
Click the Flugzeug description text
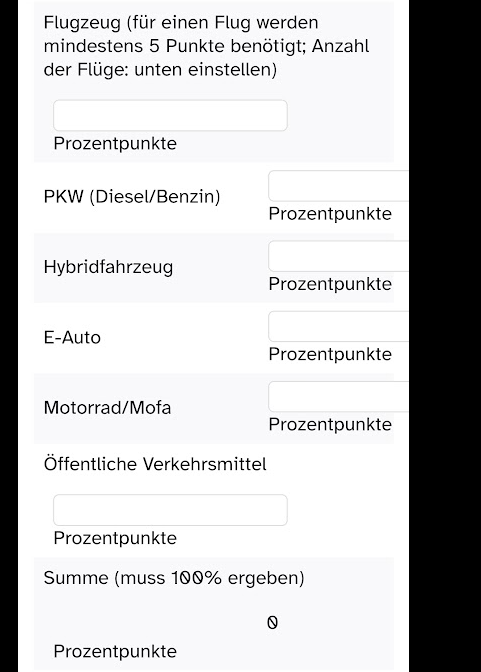pos(206,46)
